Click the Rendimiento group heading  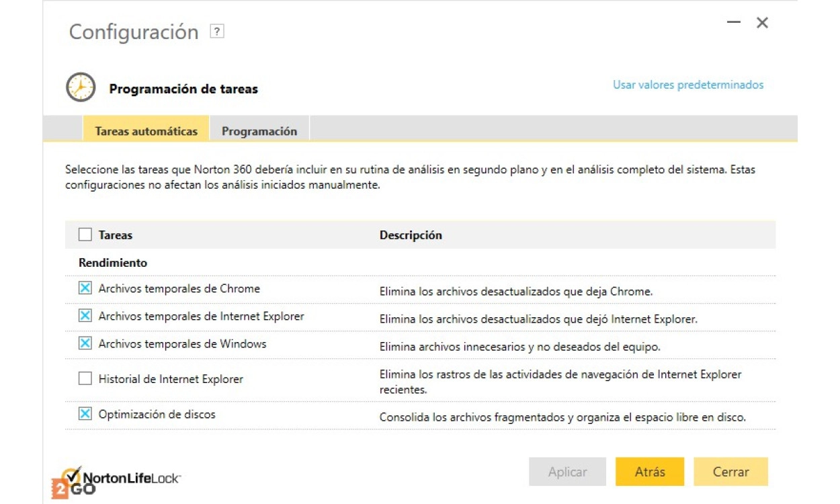pos(113,263)
